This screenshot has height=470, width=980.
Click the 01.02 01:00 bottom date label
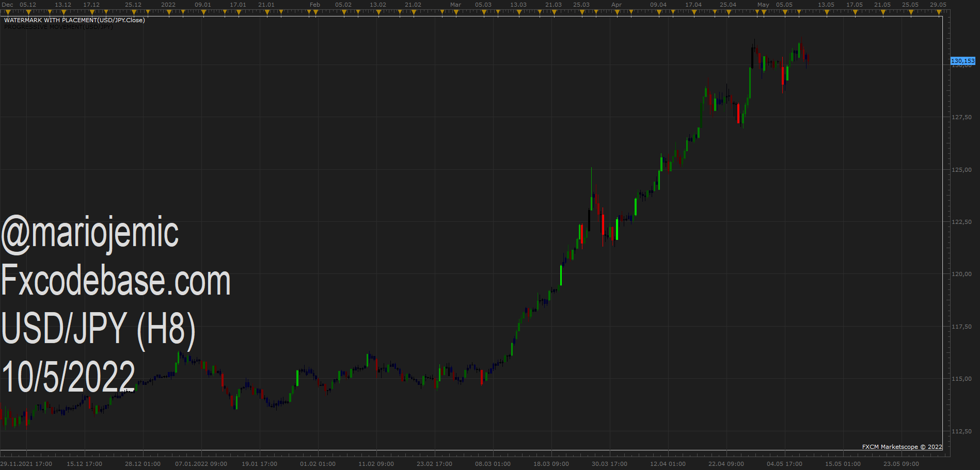[318, 464]
